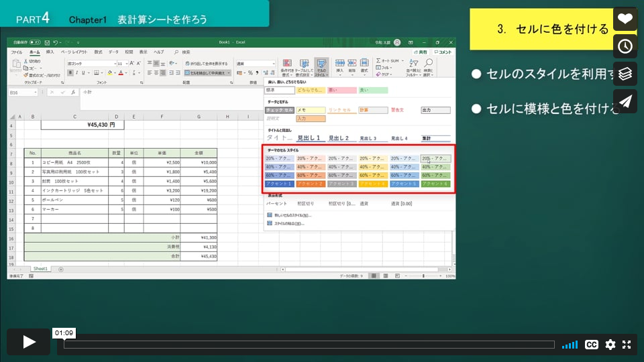Click insert function fx icon
Image resolution: width=644 pixels, height=362 pixels.
point(72,93)
